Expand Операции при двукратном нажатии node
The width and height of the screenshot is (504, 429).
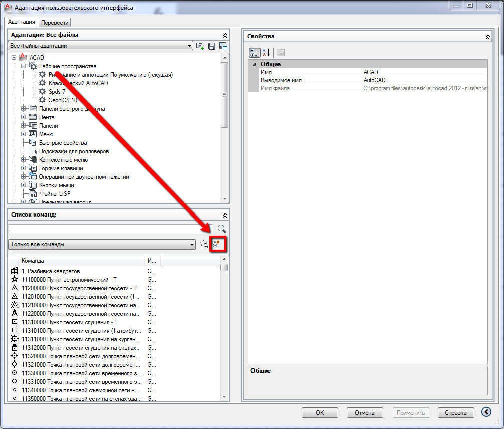coord(23,177)
